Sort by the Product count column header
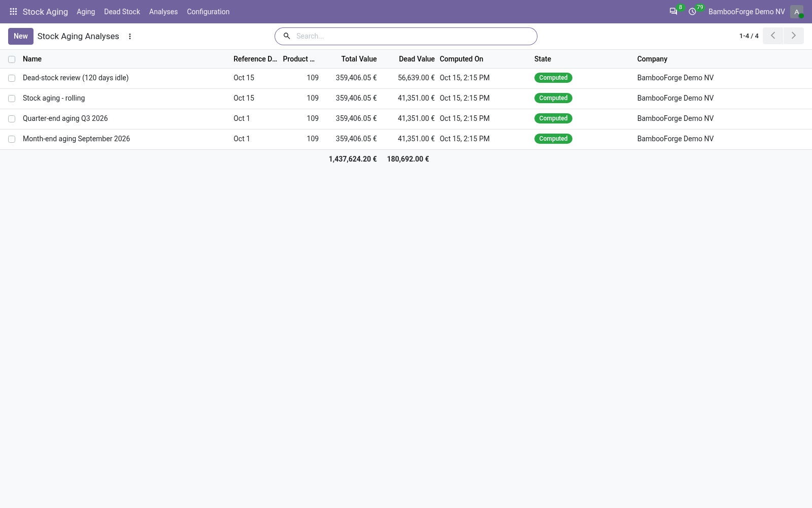This screenshot has height=508, width=812. pyautogui.click(x=299, y=59)
